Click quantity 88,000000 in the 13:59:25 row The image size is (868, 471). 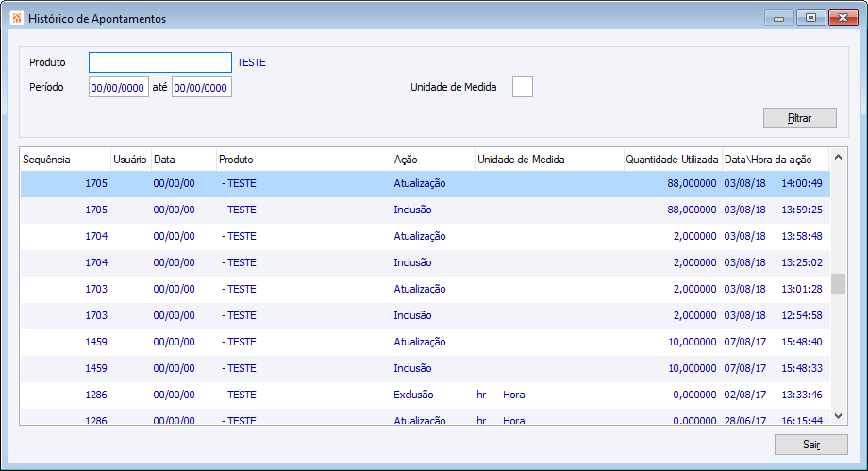pyautogui.click(x=692, y=210)
